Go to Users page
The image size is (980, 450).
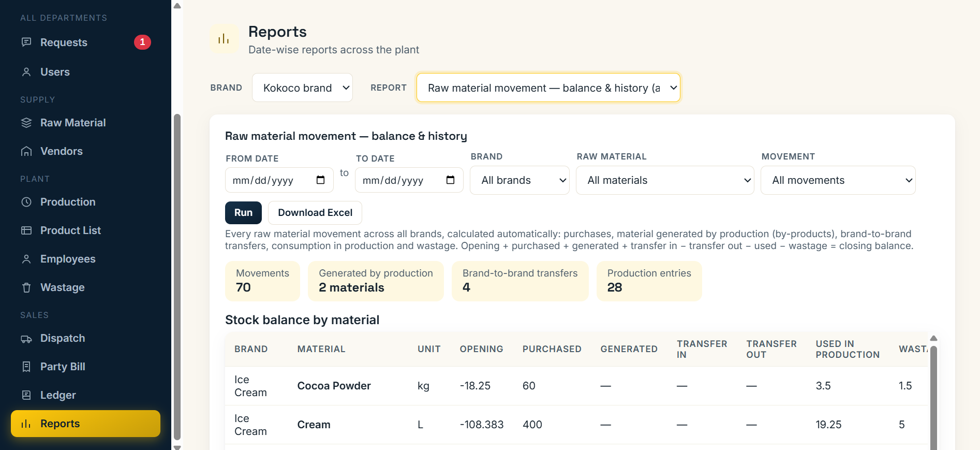point(85,72)
